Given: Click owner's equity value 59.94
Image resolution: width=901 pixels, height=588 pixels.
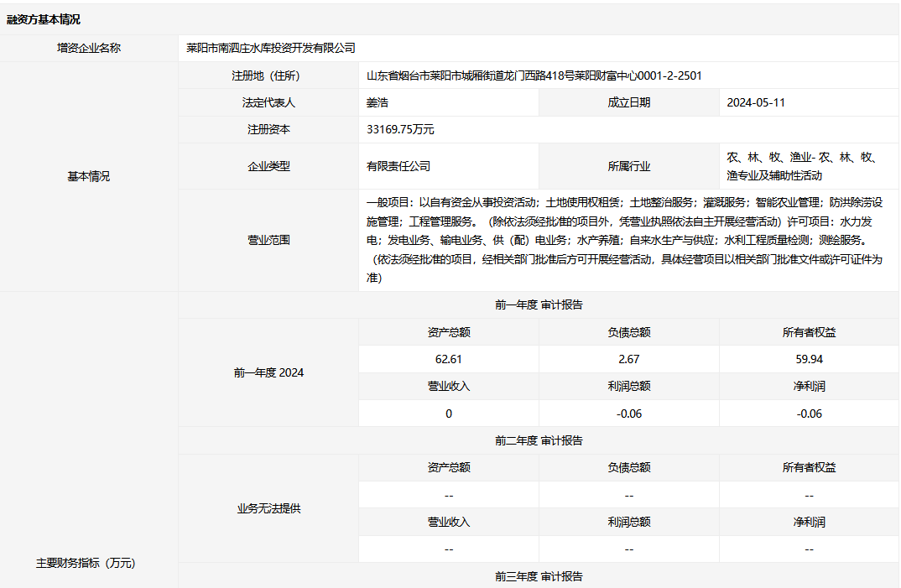Looking at the screenshot, I should tap(809, 359).
